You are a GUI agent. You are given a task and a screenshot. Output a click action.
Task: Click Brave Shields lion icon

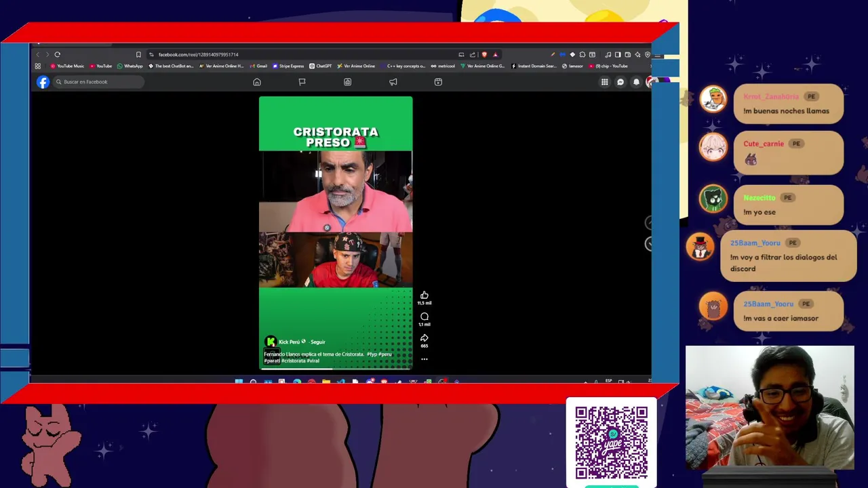(x=484, y=54)
